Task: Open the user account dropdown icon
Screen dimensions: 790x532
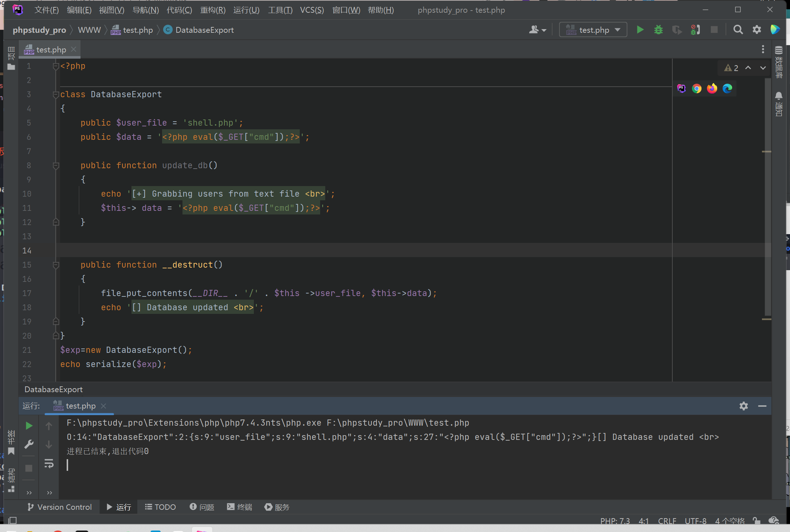Action: tap(538, 29)
